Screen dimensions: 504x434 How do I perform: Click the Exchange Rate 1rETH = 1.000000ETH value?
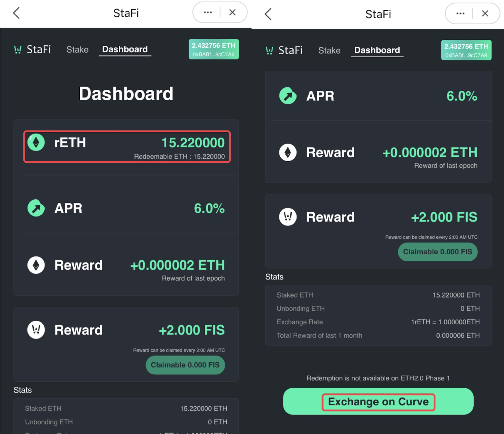point(445,322)
